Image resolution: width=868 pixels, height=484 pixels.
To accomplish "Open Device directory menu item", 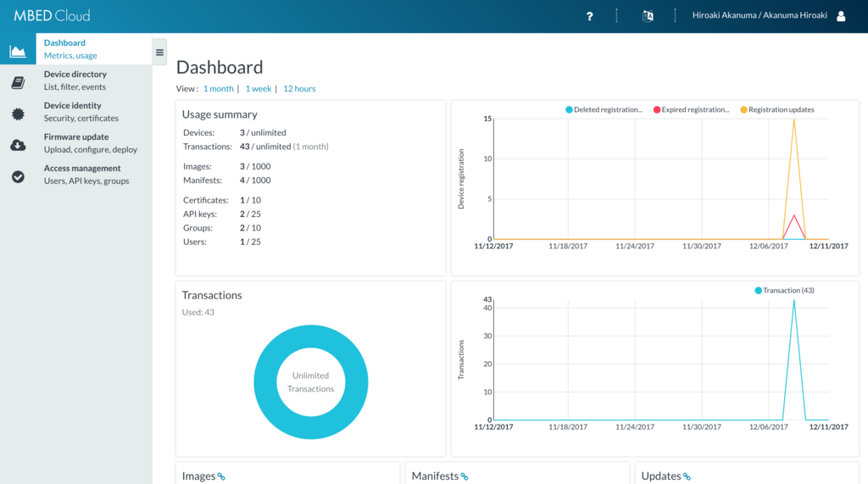I will [x=75, y=81].
